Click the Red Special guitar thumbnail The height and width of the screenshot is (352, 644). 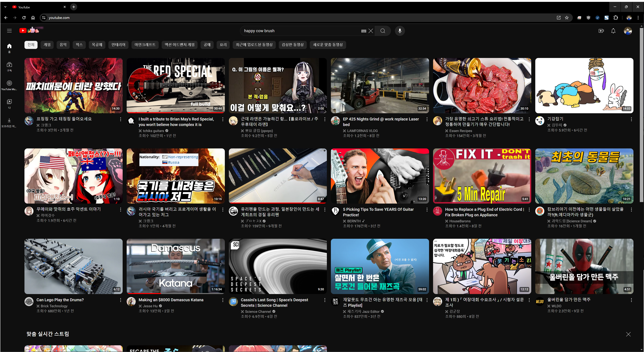click(176, 85)
